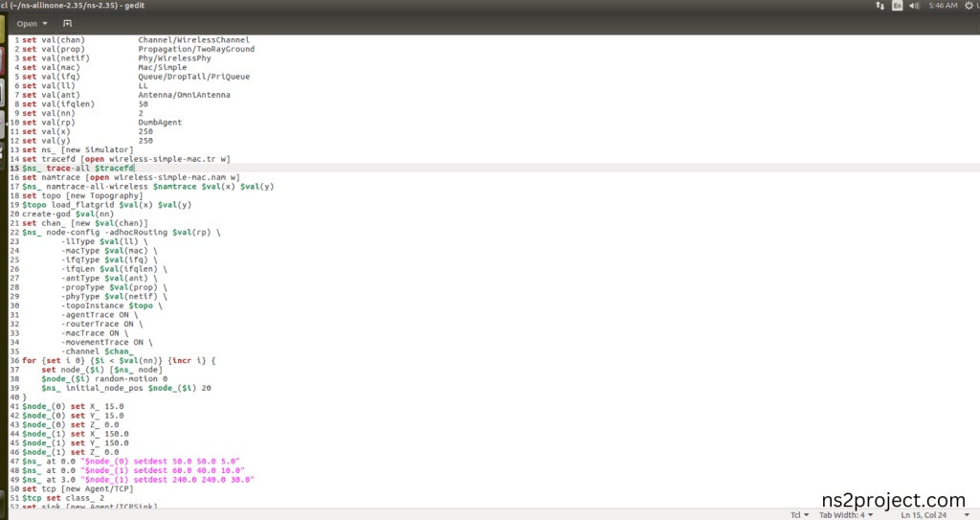Viewport: 980px width, 520px height.
Task: Click the Ln 15, Col 24 indicator
Action: pos(924,515)
